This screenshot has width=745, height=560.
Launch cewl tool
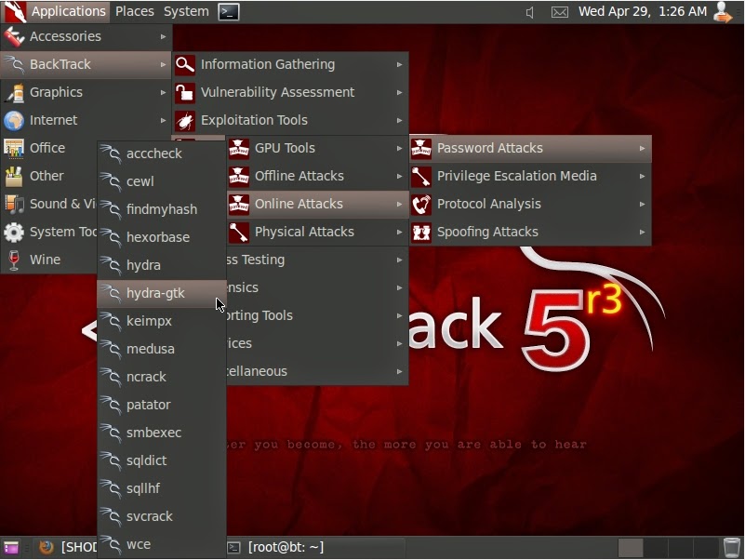(x=162, y=181)
